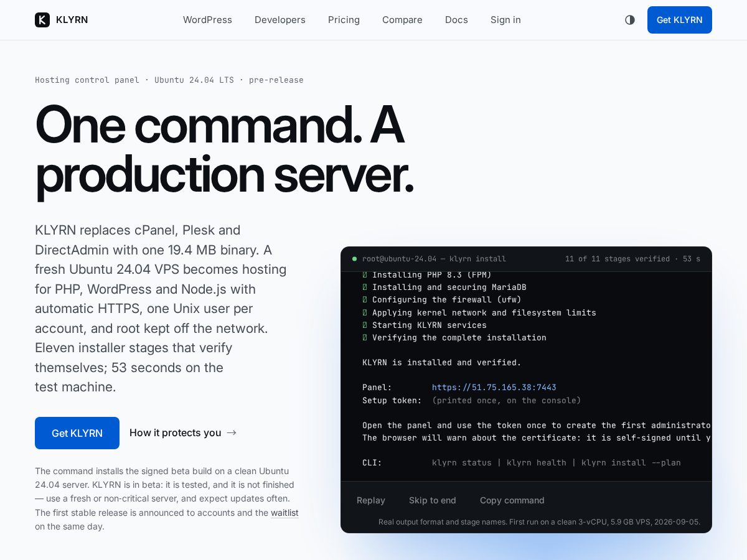Click the hero Get KLYRN button

[77, 433]
